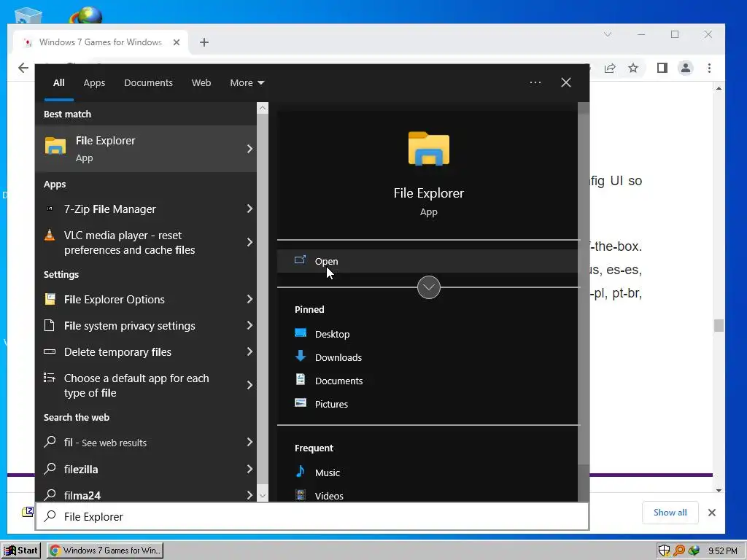This screenshot has width=747, height=560.
Task: Close the search panel with X
Action: pos(566,82)
